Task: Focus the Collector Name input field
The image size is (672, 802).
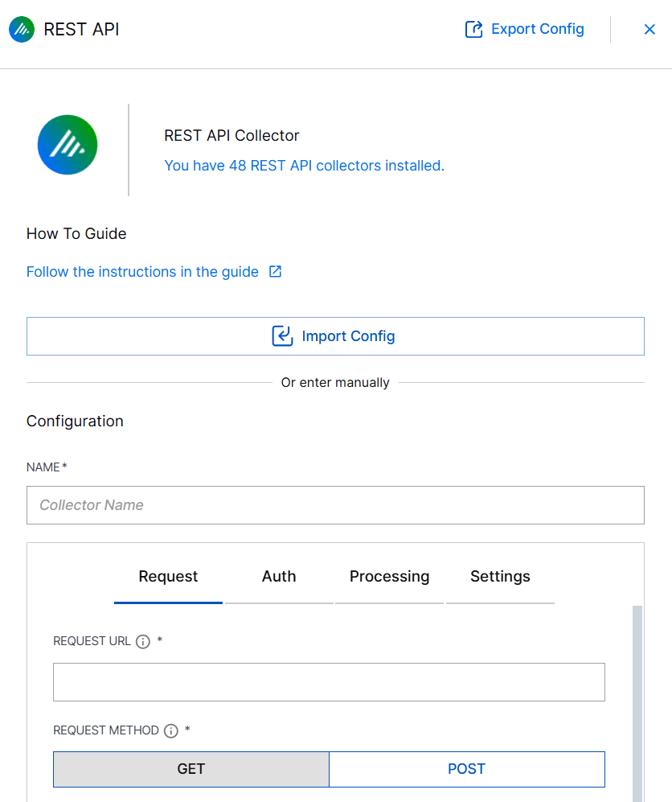Action: [335, 505]
